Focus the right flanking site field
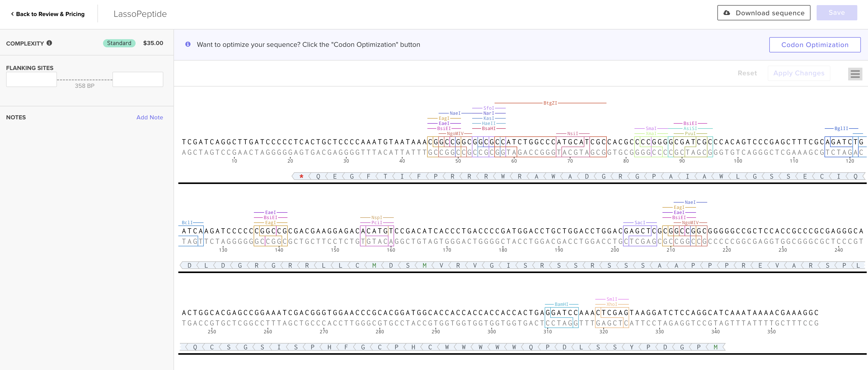This screenshot has width=868, height=370. point(138,80)
